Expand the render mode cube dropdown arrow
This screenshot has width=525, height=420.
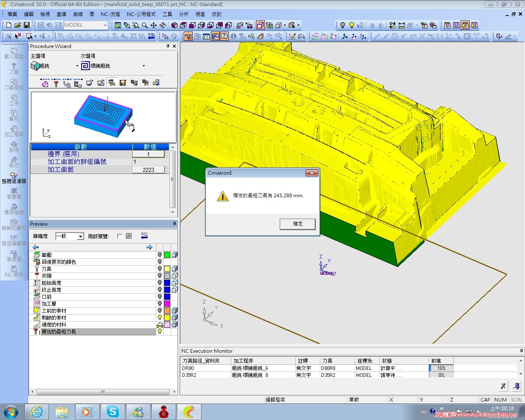[x=285, y=25]
